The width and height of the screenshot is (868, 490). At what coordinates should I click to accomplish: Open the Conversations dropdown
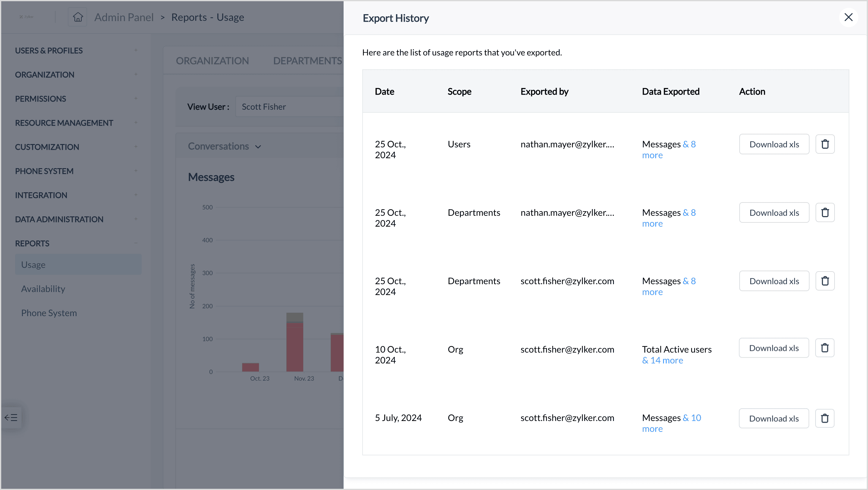point(225,146)
